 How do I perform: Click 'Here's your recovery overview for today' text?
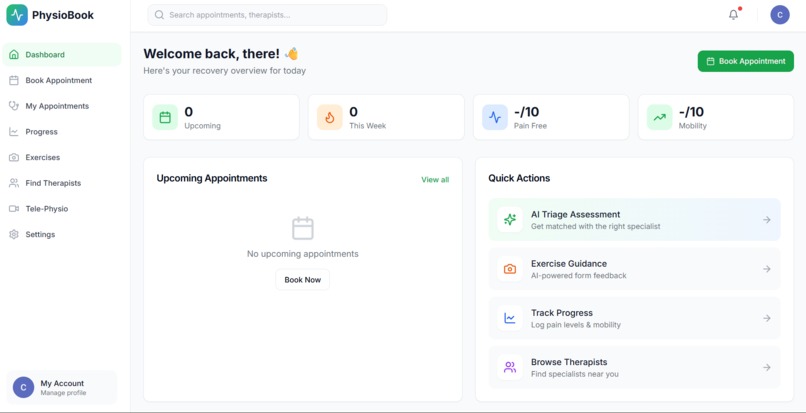[225, 70]
